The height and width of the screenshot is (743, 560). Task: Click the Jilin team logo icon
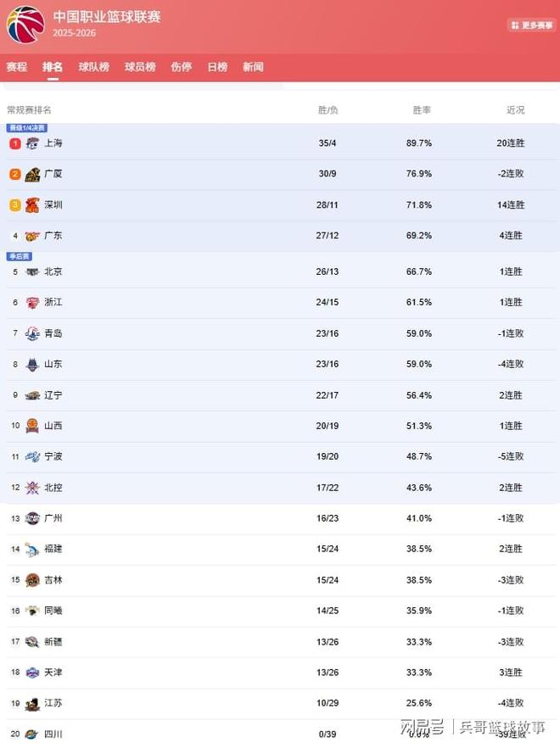(x=32, y=580)
